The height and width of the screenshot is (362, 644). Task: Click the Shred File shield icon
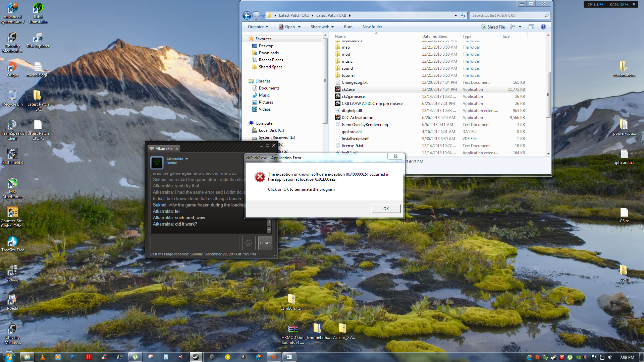pos(483,27)
